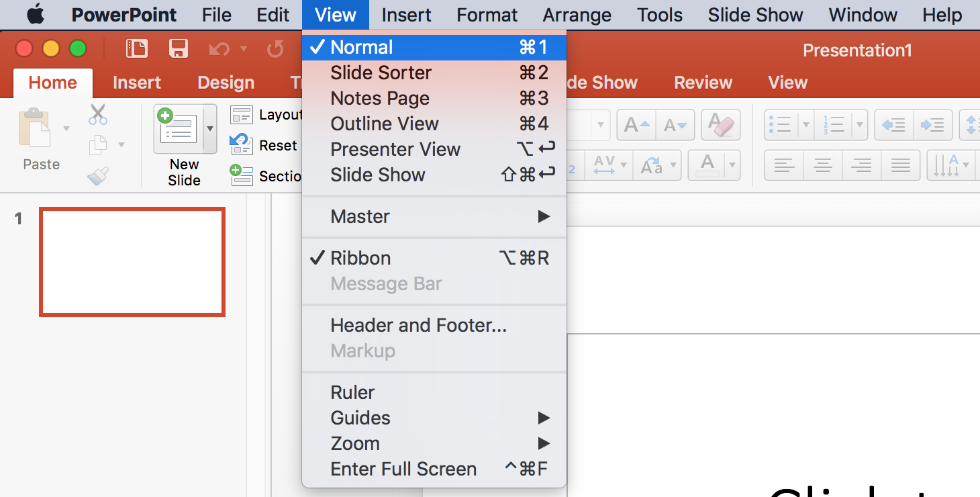
Task: Click the Undo arrow icon
Action: (x=219, y=49)
